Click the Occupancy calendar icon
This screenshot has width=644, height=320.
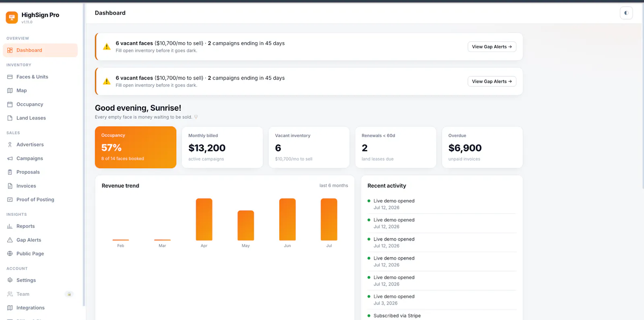(x=10, y=104)
